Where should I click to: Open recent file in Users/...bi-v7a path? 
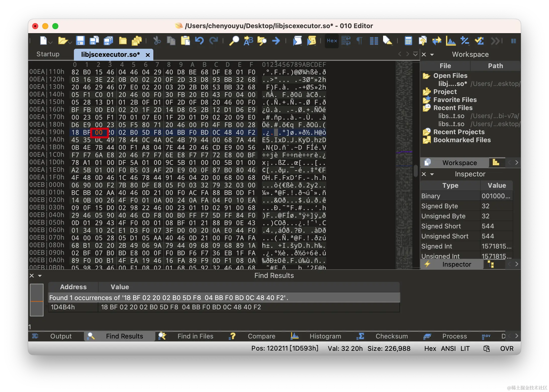451,116
